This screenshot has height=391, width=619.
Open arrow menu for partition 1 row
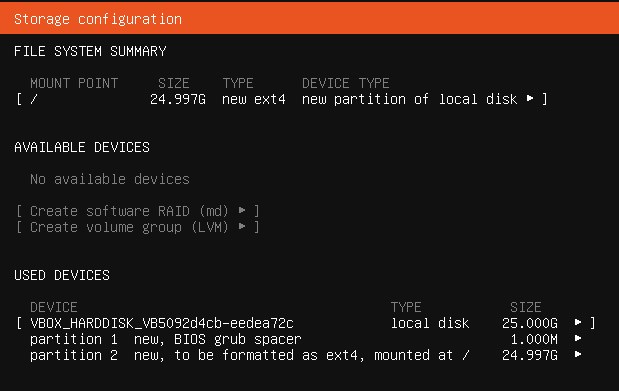pos(578,338)
